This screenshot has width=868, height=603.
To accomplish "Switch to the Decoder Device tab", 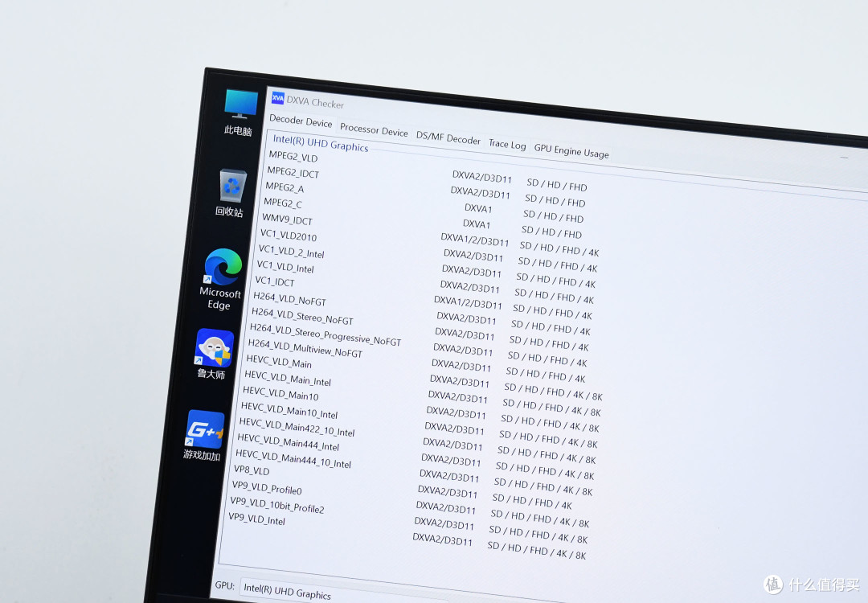I will tap(301, 121).
